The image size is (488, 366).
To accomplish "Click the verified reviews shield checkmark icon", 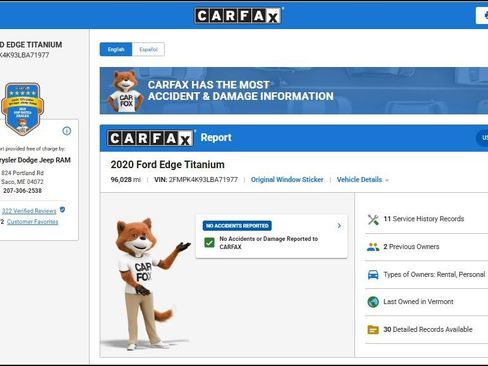I will [x=62, y=210].
